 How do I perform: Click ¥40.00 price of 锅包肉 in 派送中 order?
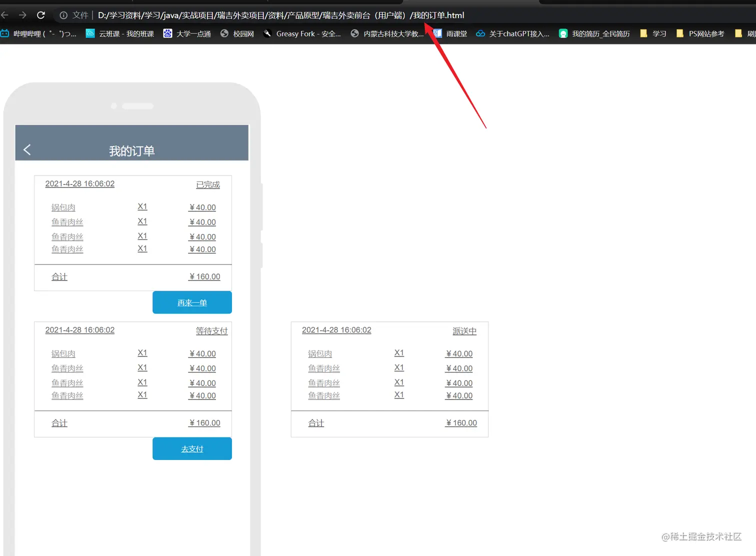pyautogui.click(x=459, y=353)
